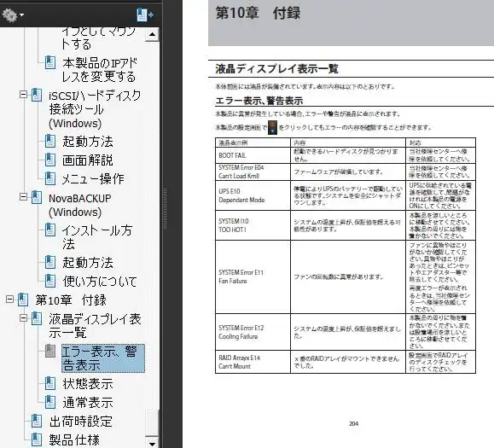Click the bookmarks panel scroll down arrow

pos(152,443)
